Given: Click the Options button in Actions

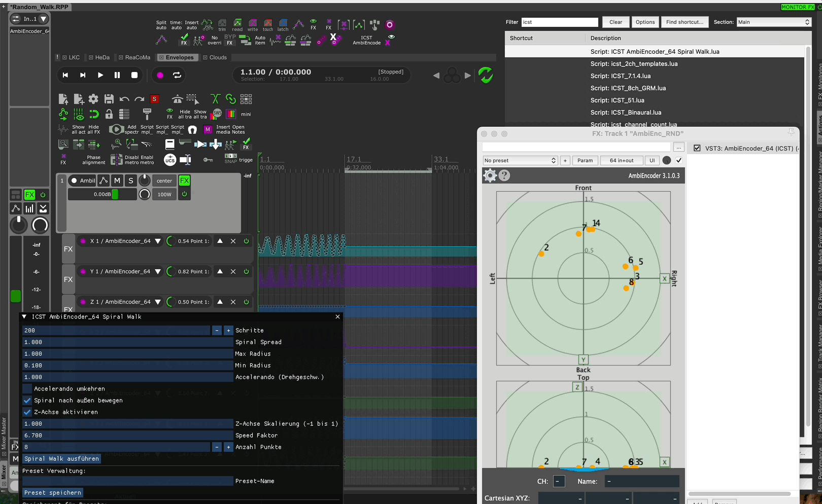Looking at the screenshot, I should pyautogui.click(x=645, y=22).
